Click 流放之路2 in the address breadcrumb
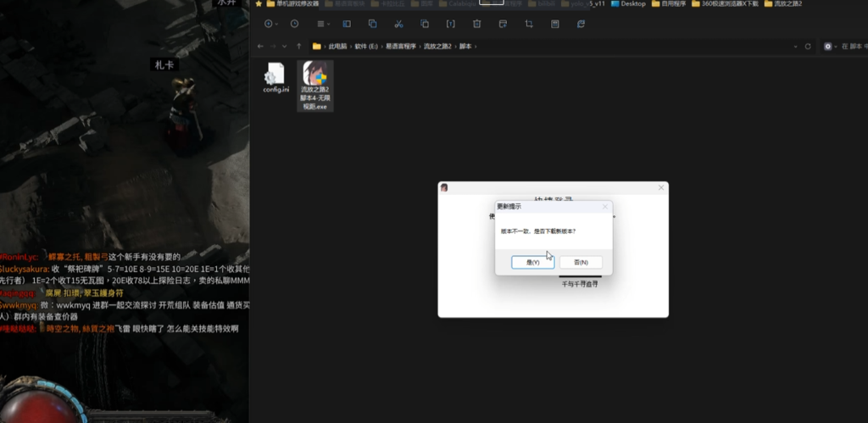This screenshot has height=423, width=868. pos(437,47)
